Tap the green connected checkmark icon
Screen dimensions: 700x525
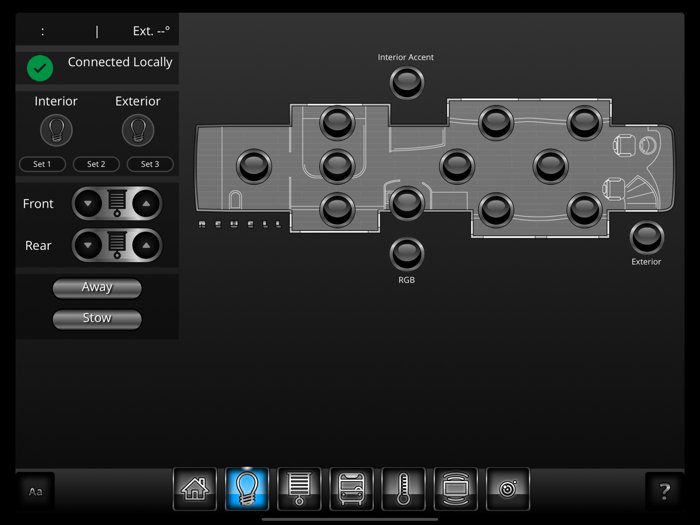[x=40, y=68]
